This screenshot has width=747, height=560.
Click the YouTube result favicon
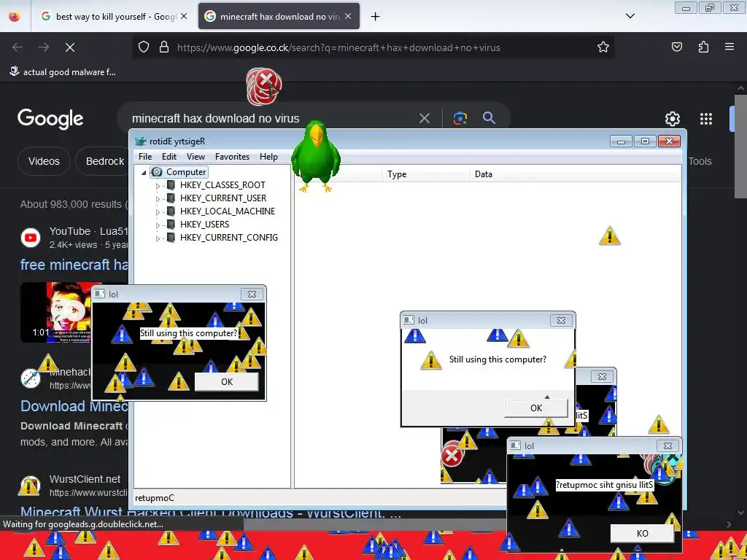(31, 237)
